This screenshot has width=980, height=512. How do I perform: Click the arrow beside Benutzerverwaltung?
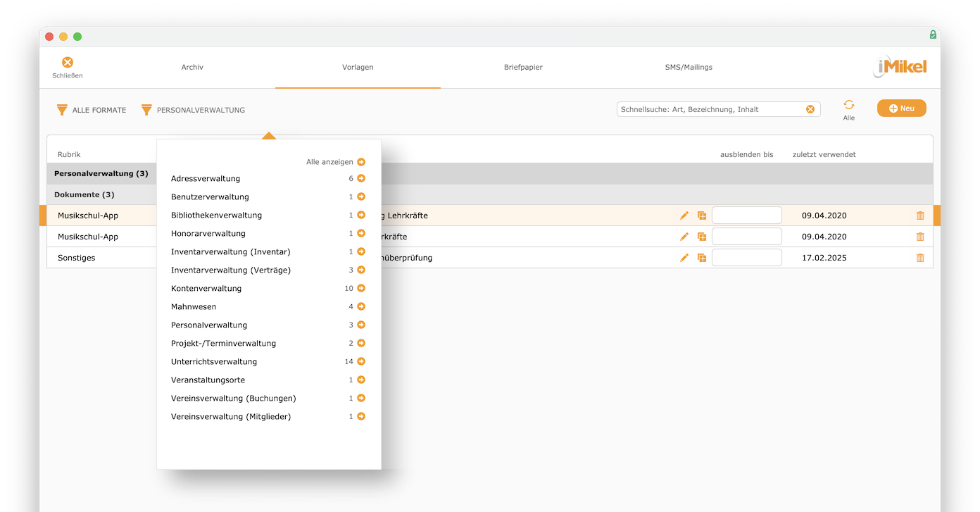pos(361,197)
